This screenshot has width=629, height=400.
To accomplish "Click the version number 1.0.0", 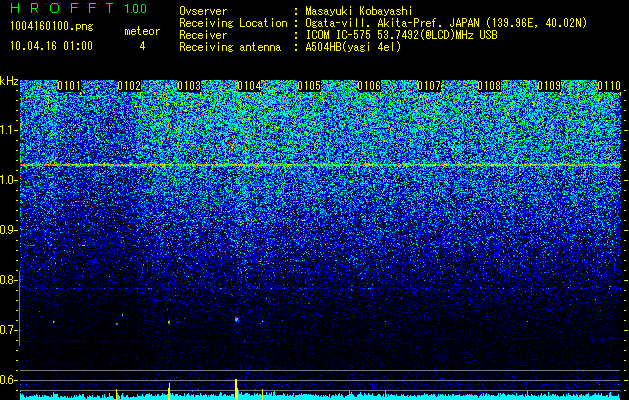I will (136, 8).
